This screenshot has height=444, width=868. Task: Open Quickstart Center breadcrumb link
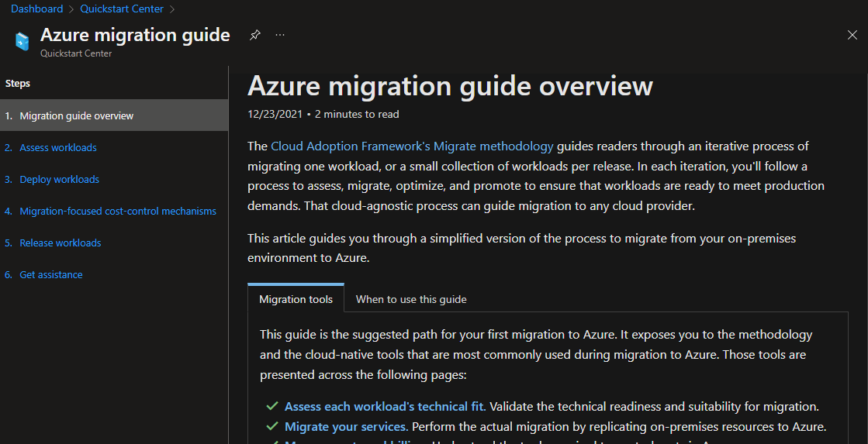(x=122, y=9)
